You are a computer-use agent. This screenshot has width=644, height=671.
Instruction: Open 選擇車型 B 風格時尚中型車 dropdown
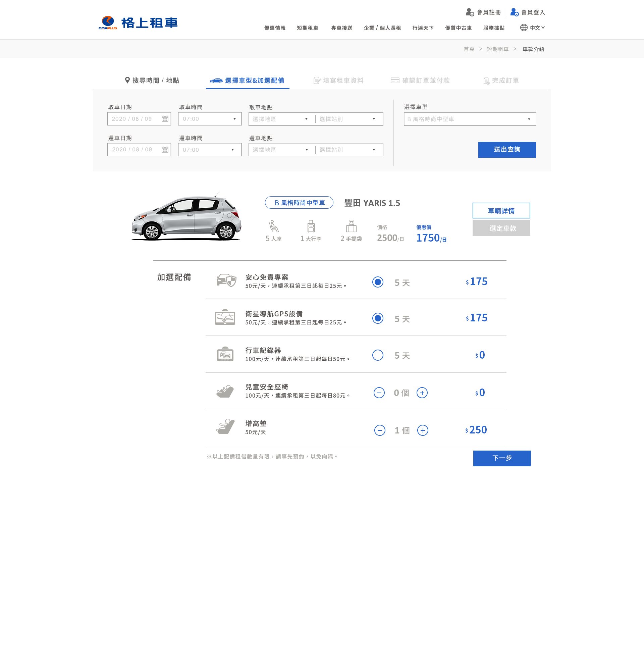tap(470, 119)
